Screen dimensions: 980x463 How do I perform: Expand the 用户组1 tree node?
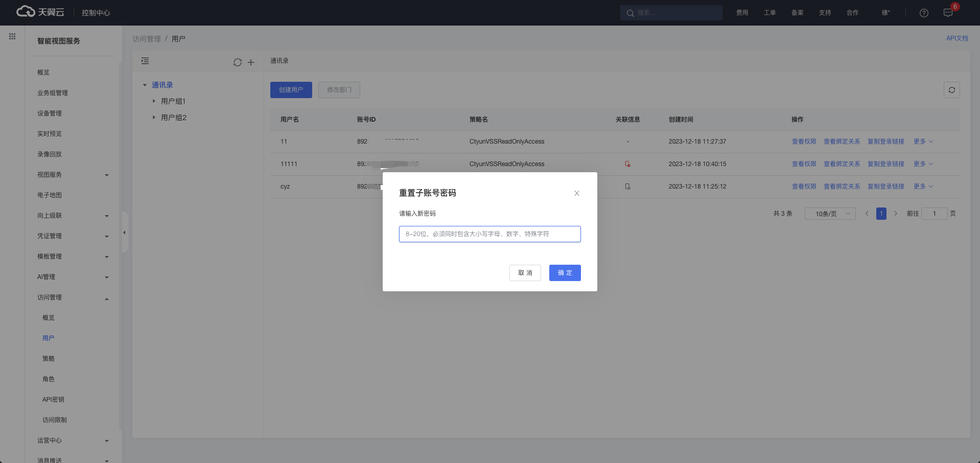point(154,101)
